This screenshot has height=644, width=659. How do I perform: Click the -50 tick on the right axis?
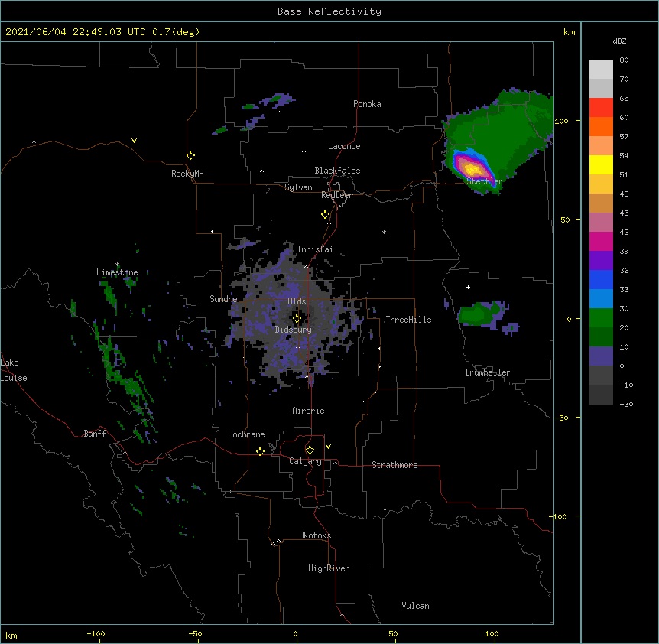(x=561, y=418)
